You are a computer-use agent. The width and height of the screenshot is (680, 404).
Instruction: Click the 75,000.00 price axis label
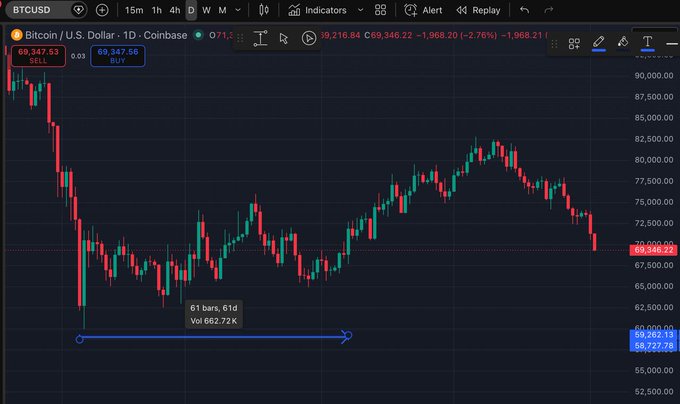click(x=654, y=202)
